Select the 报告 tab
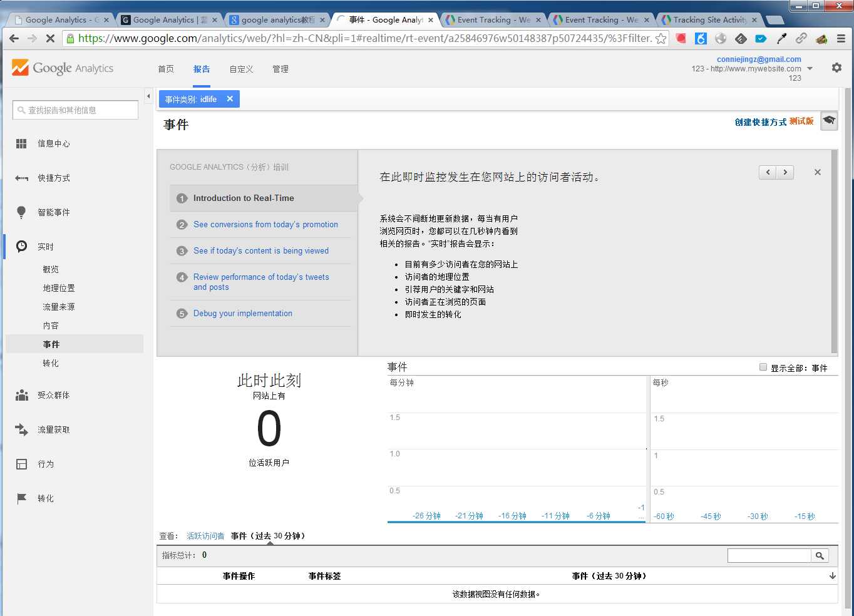 tap(202, 69)
